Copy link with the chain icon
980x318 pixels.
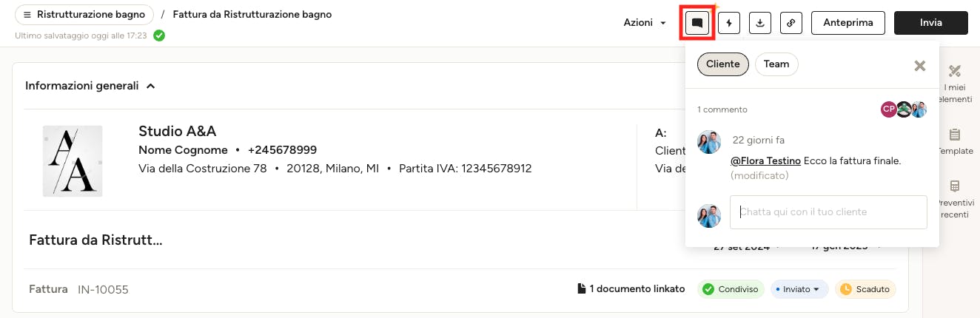coord(791,23)
